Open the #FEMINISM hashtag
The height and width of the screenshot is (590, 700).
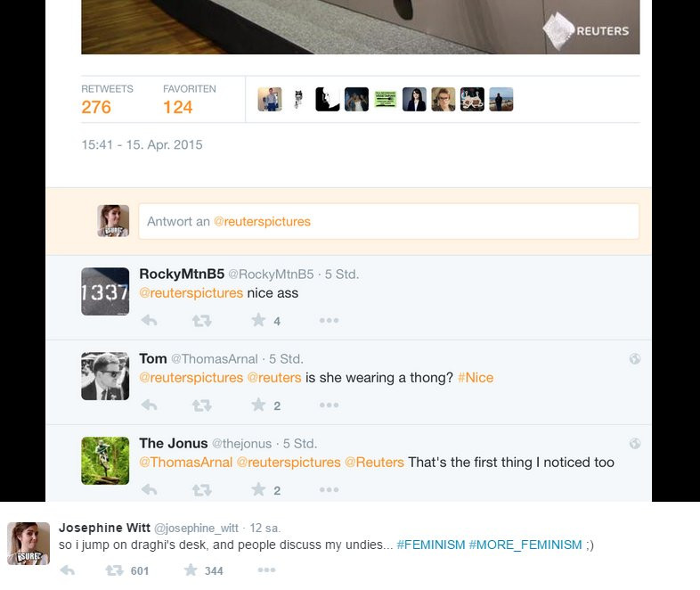pos(431,545)
